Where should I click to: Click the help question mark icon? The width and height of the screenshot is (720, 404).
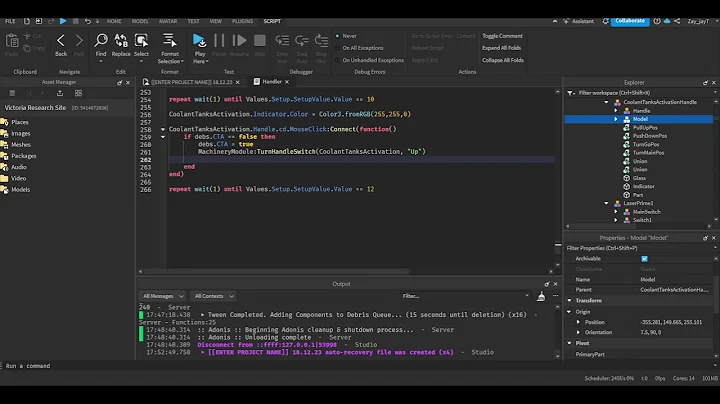click(x=657, y=21)
